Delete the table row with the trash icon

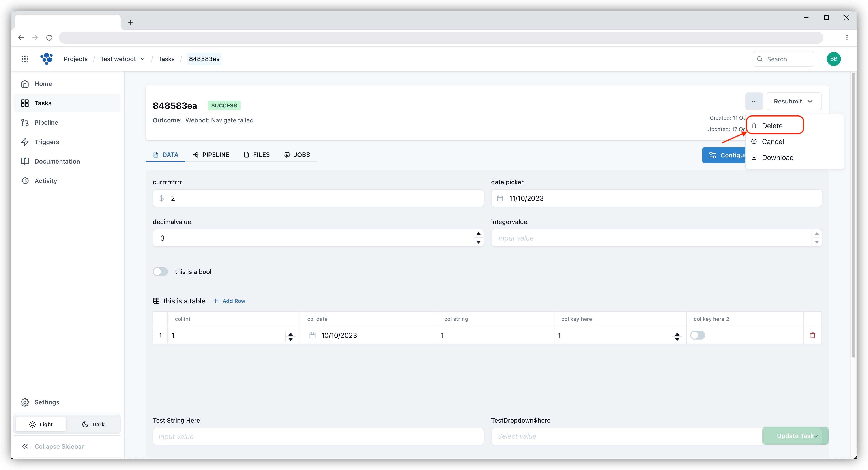point(812,335)
